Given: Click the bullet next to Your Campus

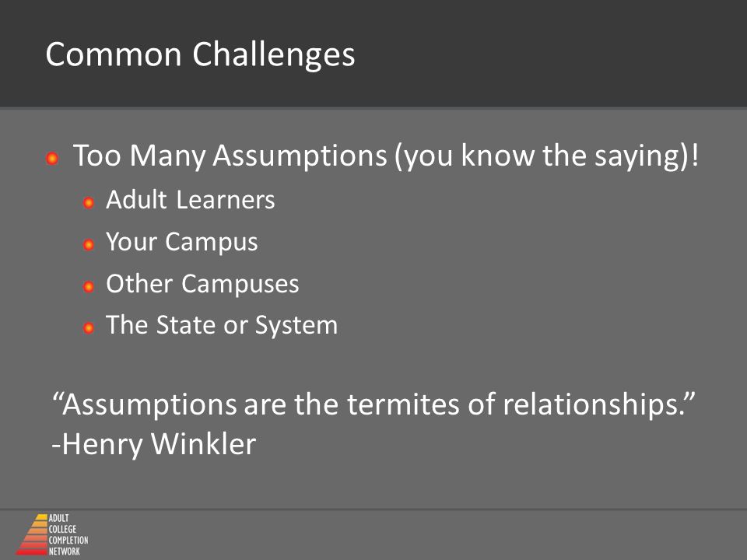Looking at the screenshot, I should [88, 245].
